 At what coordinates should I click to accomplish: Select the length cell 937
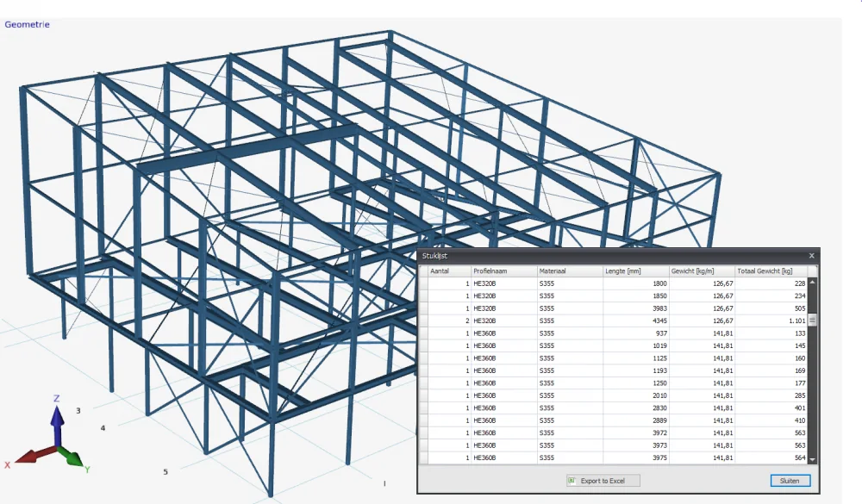636,333
